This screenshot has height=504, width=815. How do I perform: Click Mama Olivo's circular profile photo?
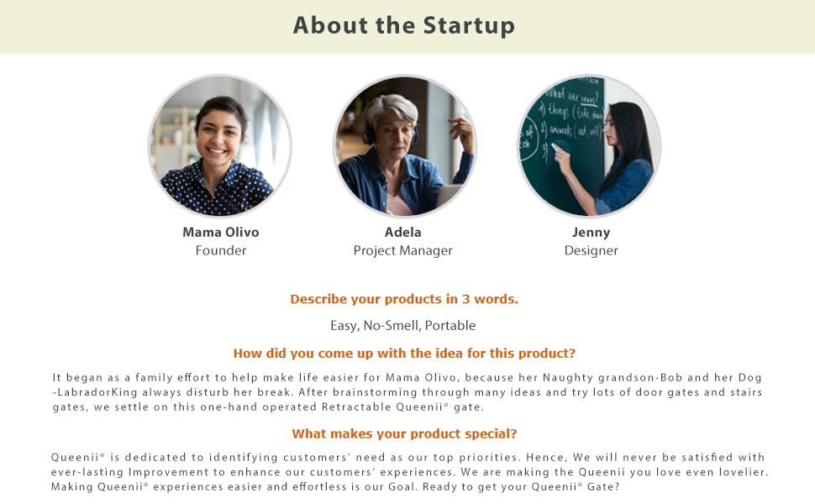pyautogui.click(x=220, y=146)
